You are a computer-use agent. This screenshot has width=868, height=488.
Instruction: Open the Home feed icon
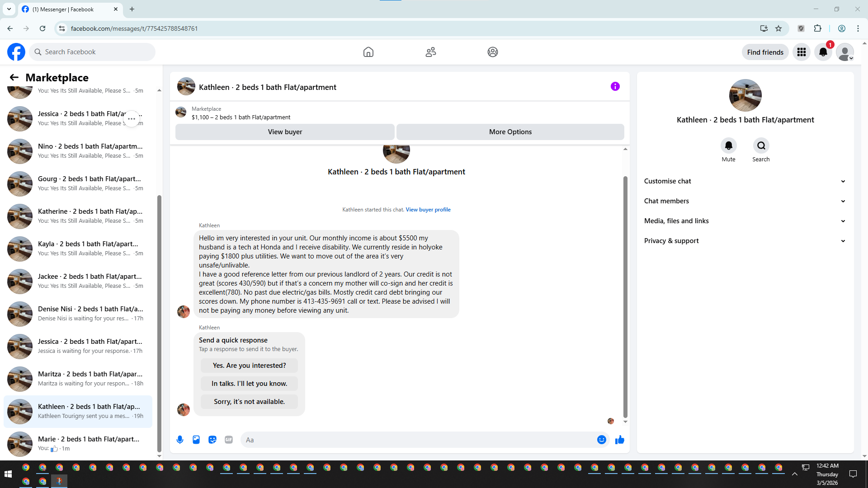[368, 52]
